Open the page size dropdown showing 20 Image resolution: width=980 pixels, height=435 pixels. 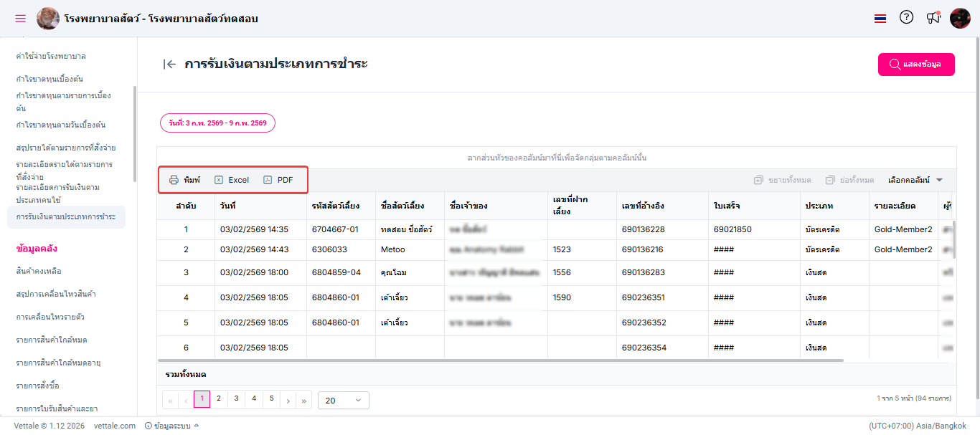pyautogui.click(x=344, y=400)
